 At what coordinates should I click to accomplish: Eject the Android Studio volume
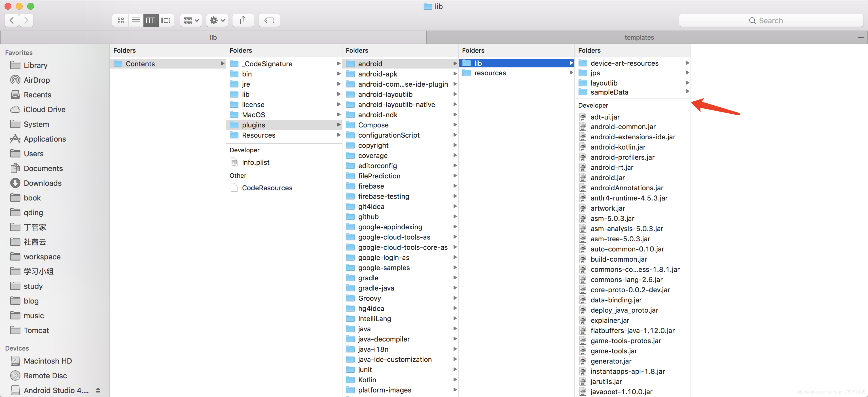click(98, 390)
